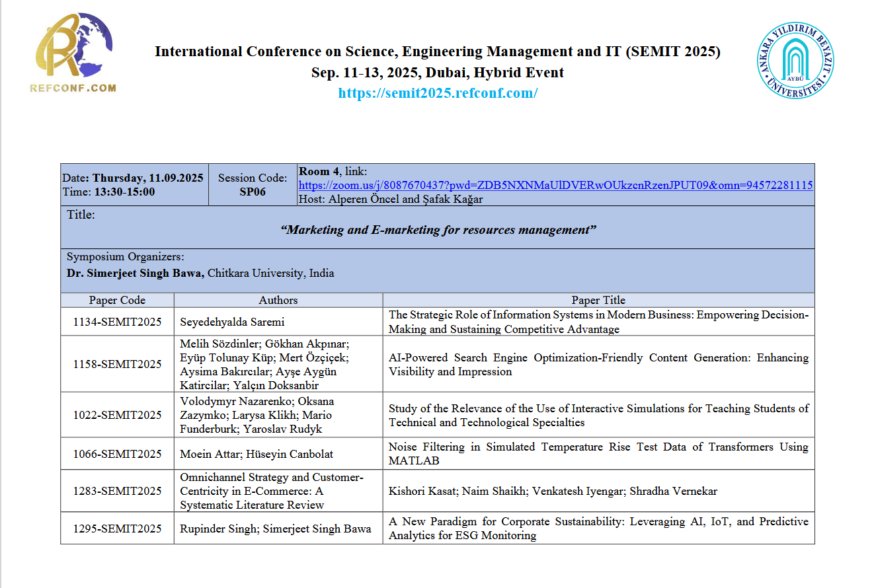
Task: Click paper code '1066-SEMIT2025'
Action: [117, 453]
